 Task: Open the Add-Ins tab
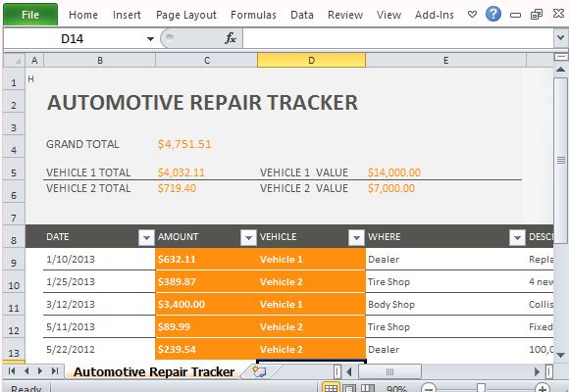click(x=434, y=15)
